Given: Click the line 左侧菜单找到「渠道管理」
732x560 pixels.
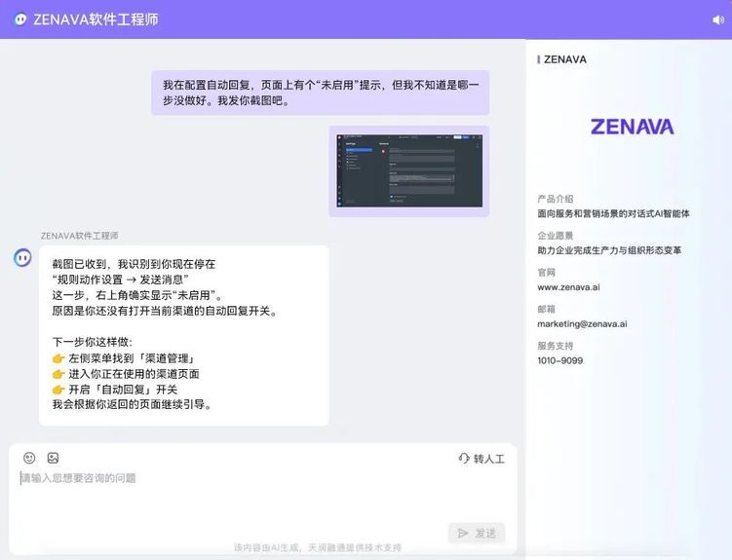Looking at the screenshot, I should [x=123, y=358].
